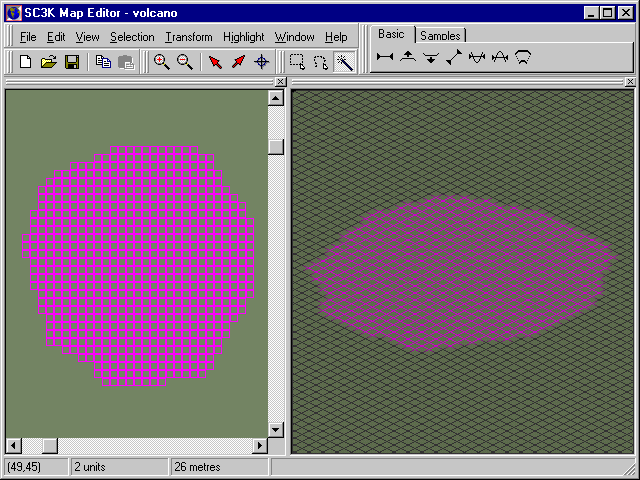Open the Selection menu
640x480 pixels.
click(x=132, y=37)
